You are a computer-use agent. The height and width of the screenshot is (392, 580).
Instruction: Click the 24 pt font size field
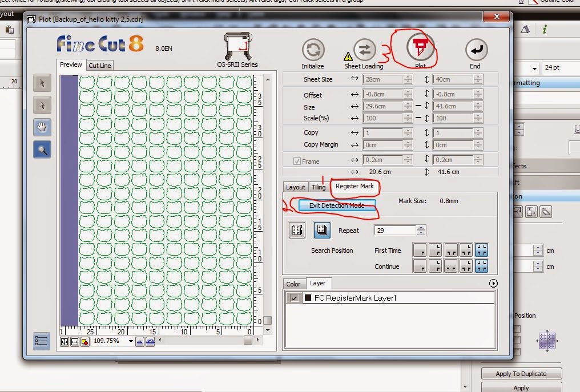[x=560, y=68]
